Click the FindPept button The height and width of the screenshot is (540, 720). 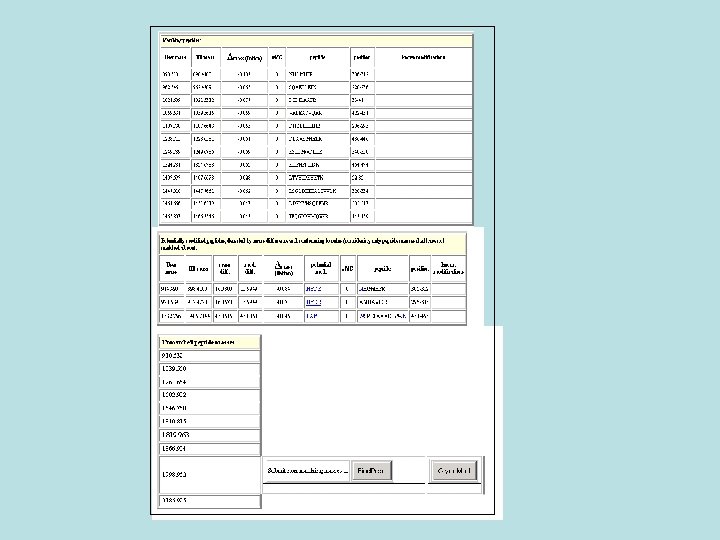[371, 471]
